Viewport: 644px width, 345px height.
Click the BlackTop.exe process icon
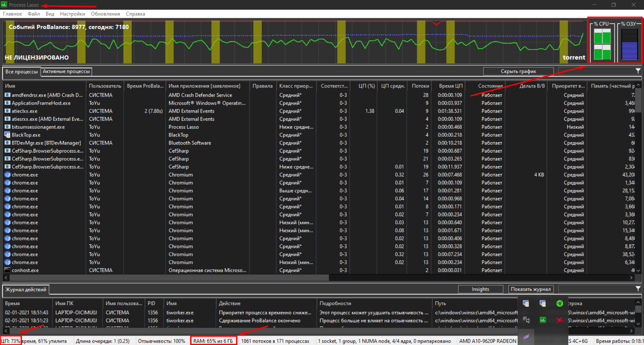tap(7, 135)
